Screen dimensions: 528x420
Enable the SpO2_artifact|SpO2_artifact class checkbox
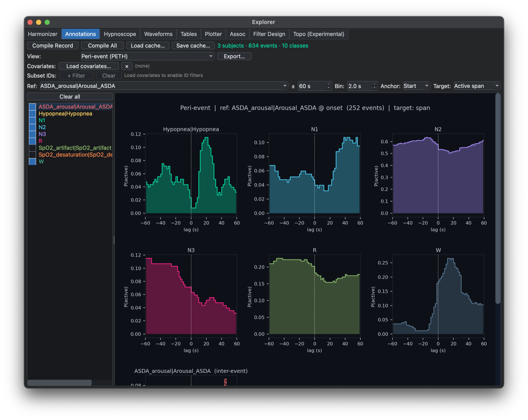coord(32,148)
